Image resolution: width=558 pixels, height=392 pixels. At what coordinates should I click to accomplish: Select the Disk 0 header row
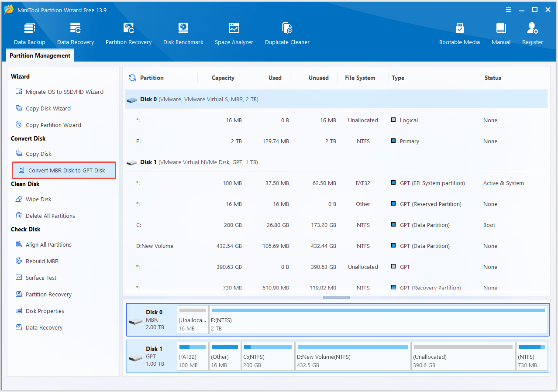(x=336, y=99)
